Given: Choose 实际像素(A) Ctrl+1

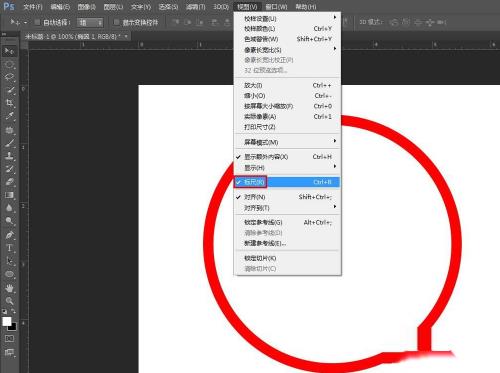Looking at the screenshot, I should (287, 116).
